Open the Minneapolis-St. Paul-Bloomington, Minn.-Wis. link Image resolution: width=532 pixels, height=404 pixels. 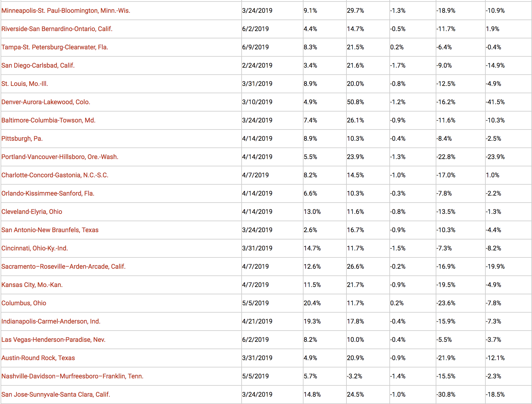pyautogui.click(x=66, y=11)
